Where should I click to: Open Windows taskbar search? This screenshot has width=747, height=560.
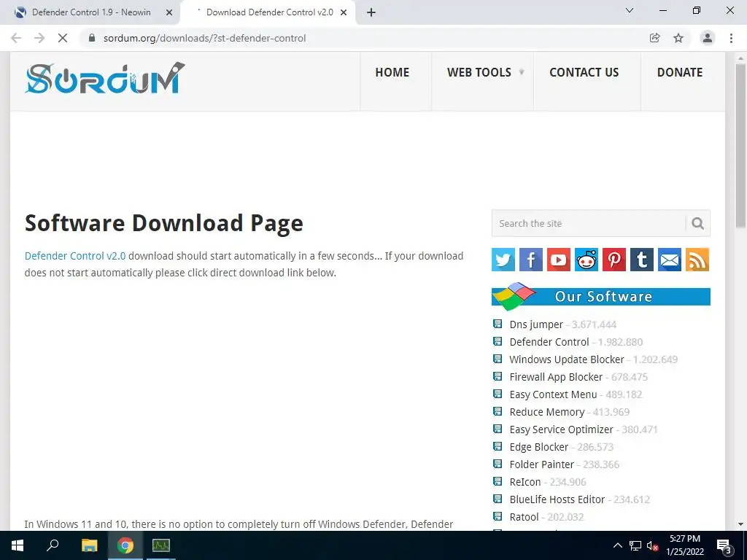coord(53,545)
